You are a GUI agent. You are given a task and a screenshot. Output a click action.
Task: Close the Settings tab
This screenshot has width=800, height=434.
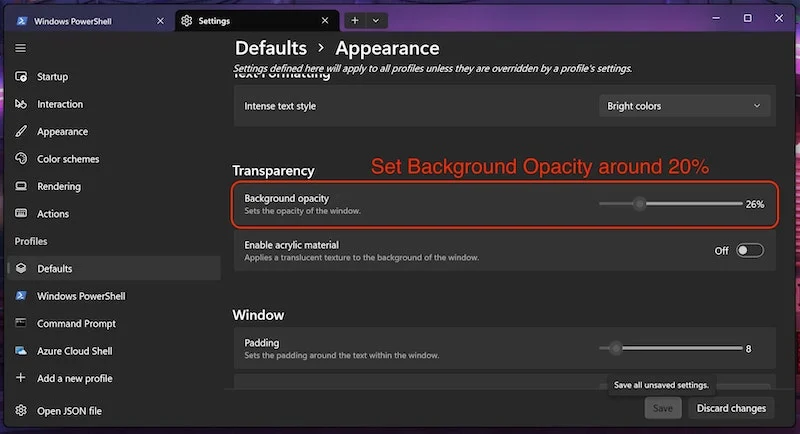(325, 20)
